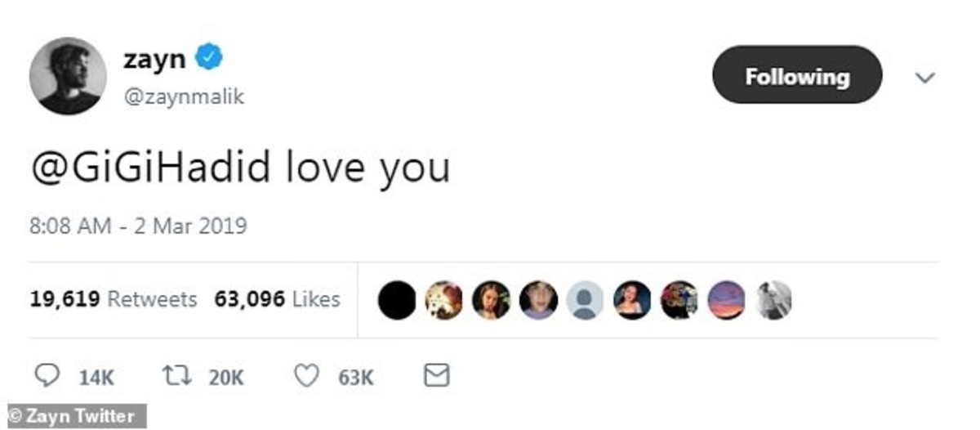Expand the tweet options chevron
This screenshot has height=430, width=980.
(925, 78)
